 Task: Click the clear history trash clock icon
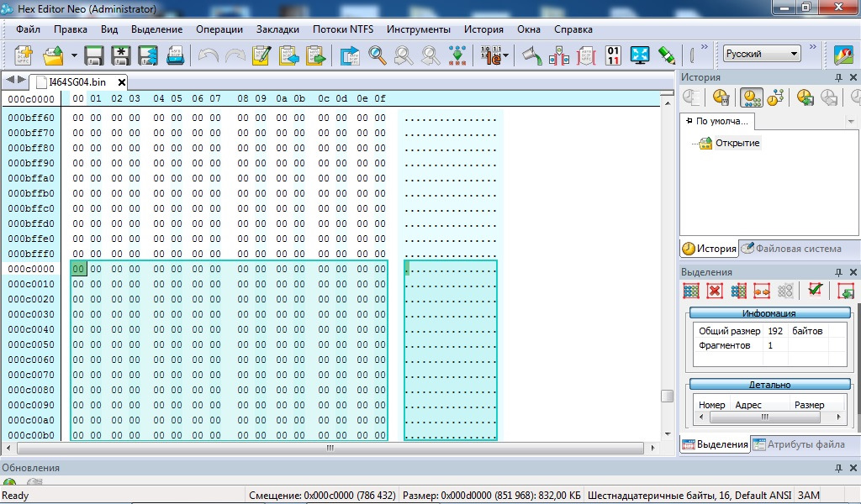(721, 98)
